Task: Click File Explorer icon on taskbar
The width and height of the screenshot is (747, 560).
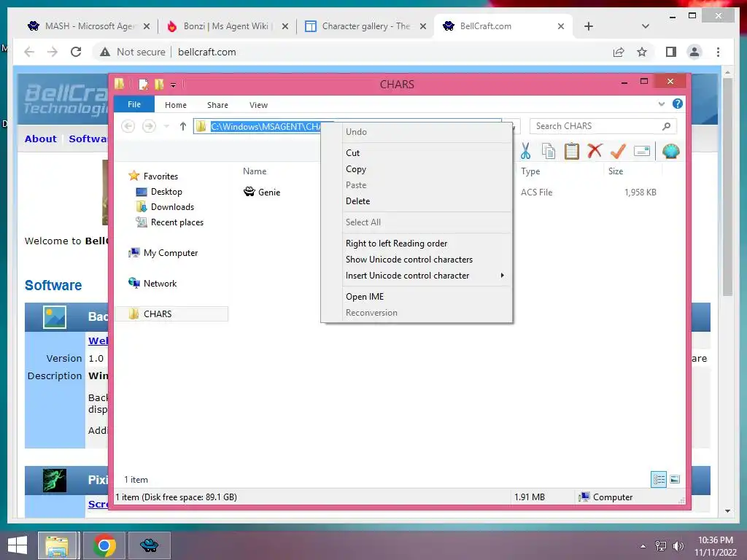Action: [x=57, y=545]
